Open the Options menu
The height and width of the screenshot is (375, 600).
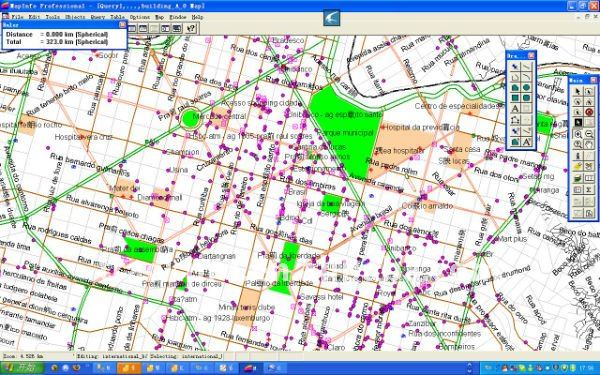(x=139, y=17)
